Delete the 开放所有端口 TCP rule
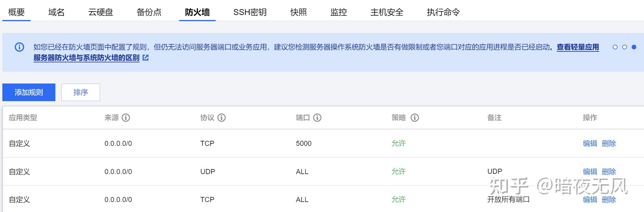 (x=609, y=200)
